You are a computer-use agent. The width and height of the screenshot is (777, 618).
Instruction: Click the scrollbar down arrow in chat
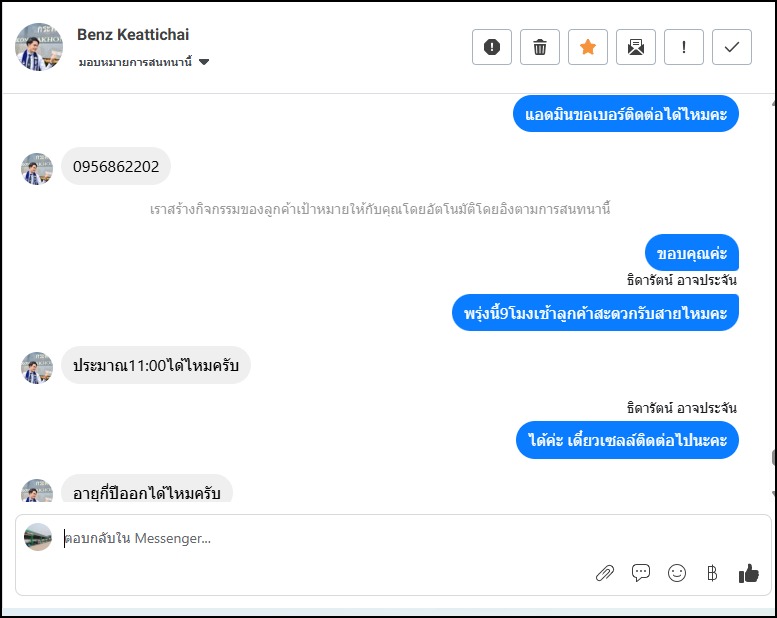(x=772, y=493)
